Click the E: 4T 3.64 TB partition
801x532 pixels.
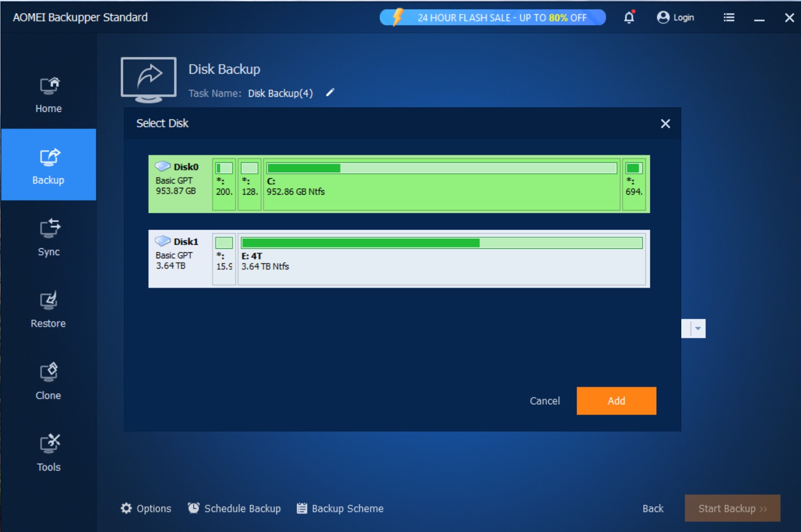(441, 259)
